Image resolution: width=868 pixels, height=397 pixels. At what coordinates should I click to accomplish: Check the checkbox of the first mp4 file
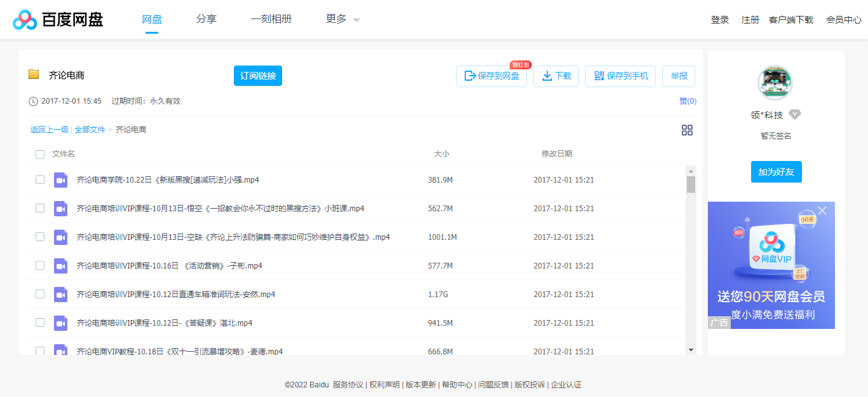pos(40,179)
